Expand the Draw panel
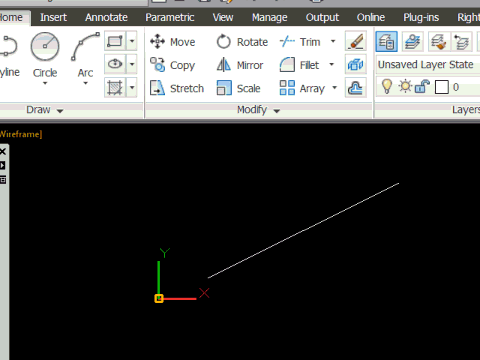Image resolution: width=480 pixels, height=360 pixels. click(45, 110)
